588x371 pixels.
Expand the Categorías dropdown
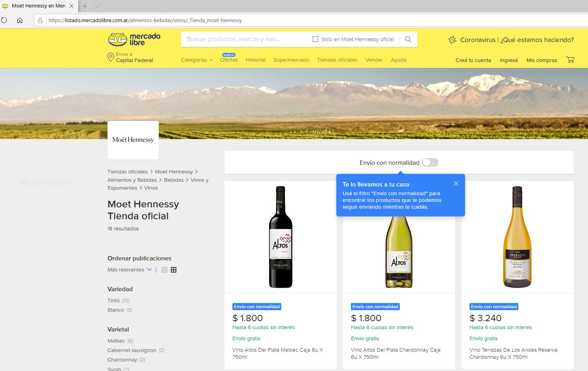196,60
